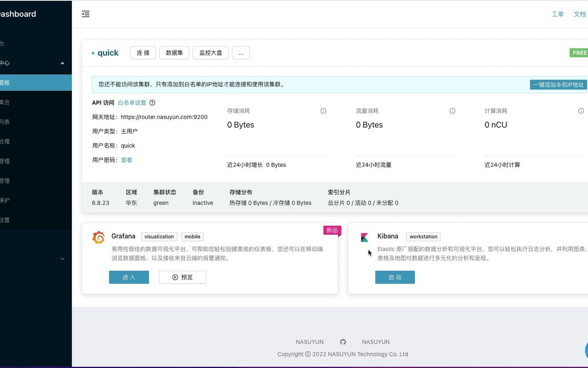Click the FREE plan badge
This screenshot has width=588, height=368.
click(x=579, y=53)
